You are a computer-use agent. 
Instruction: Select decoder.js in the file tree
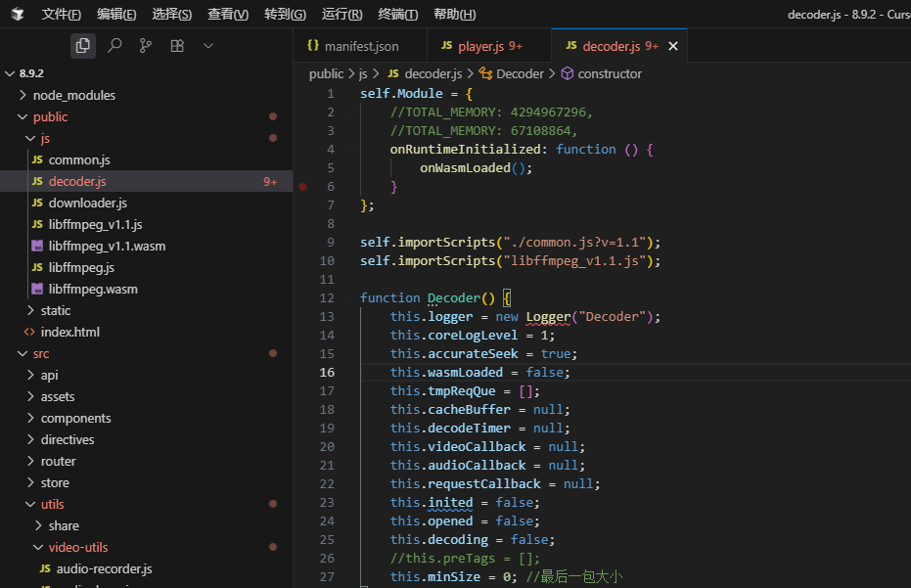tap(147, 181)
